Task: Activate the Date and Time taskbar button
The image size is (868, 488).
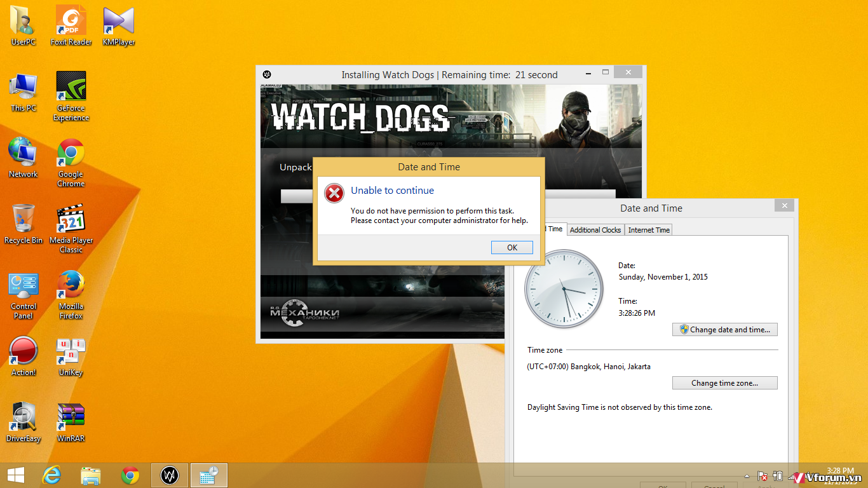Action: 209,475
